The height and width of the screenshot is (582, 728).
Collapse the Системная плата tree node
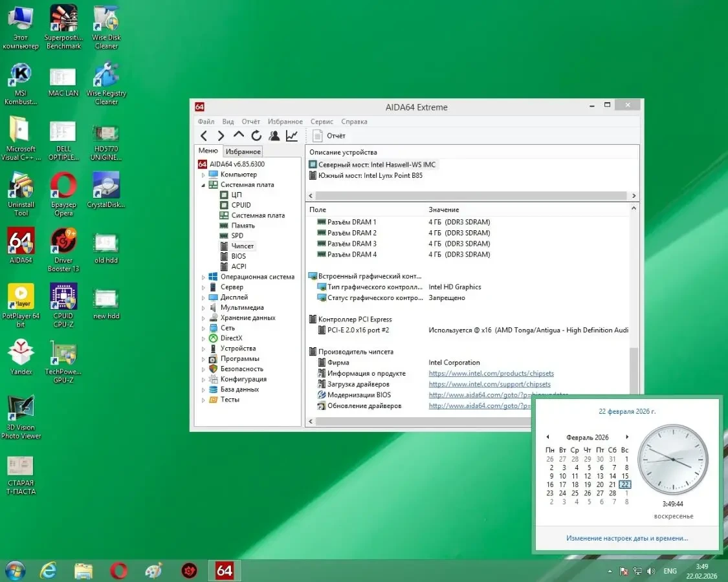click(203, 185)
